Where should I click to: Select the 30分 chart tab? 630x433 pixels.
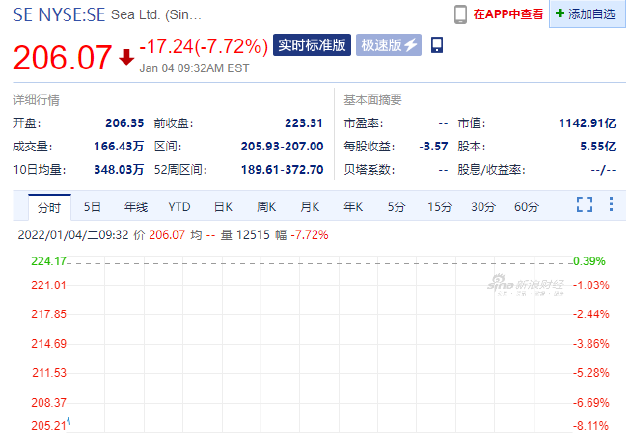tap(483, 207)
